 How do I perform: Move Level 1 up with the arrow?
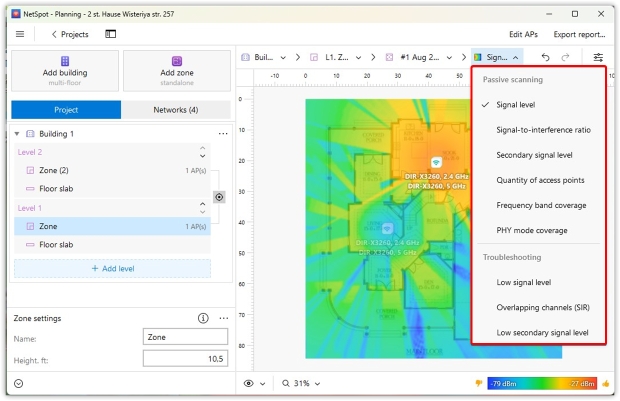click(202, 204)
